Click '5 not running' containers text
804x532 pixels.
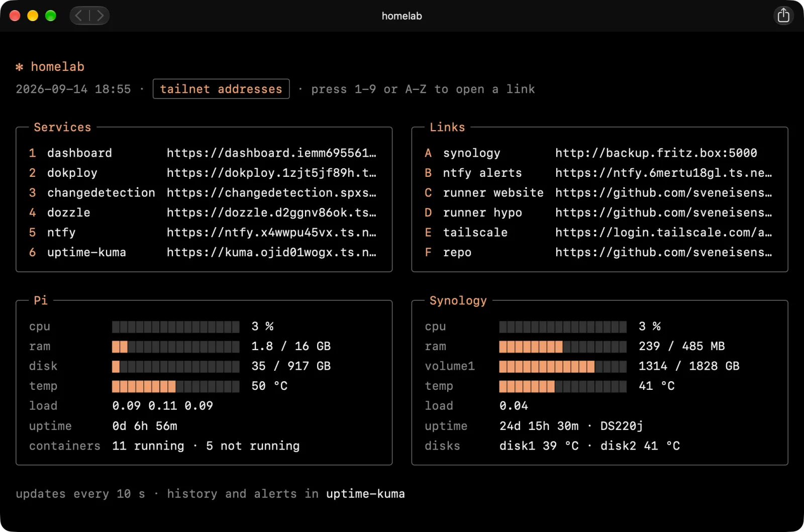253,446
